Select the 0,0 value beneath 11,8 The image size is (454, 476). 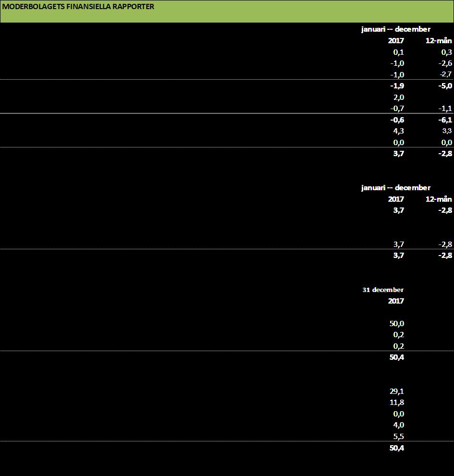tap(398, 414)
